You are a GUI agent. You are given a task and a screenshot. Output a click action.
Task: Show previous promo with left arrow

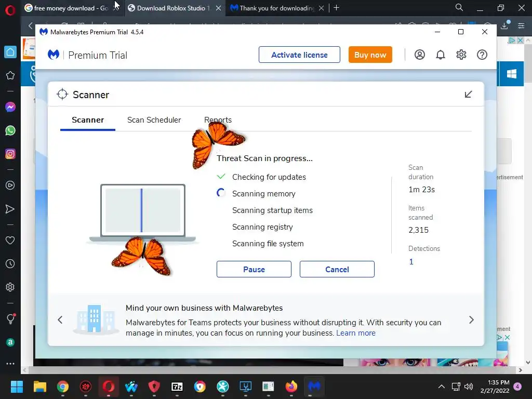point(60,320)
